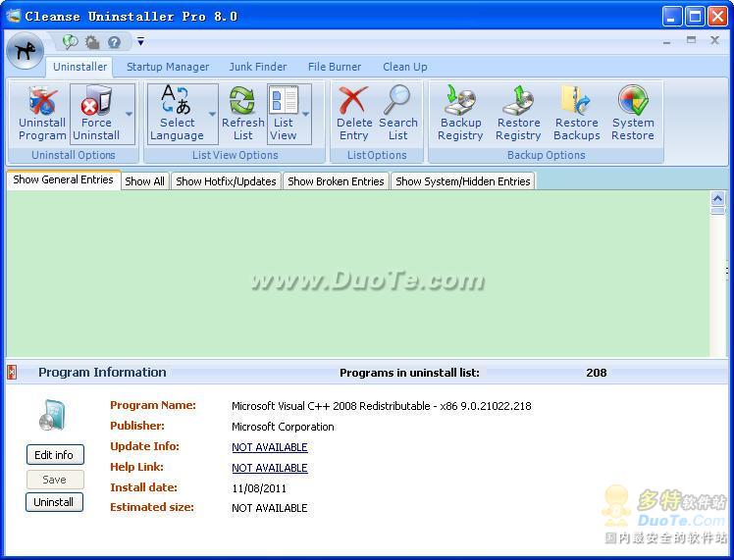Collapse the Program Information panel toggle icon

tap(12, 373)
